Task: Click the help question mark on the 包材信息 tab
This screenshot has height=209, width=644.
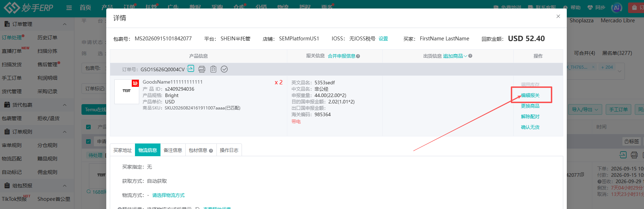Action: pyautogui.click(x=211, y=151)
